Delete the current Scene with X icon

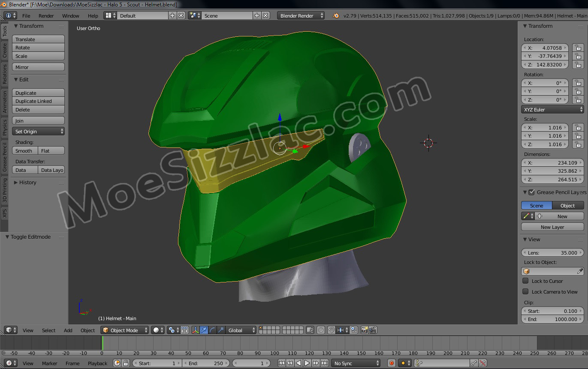tap(265, 15)
